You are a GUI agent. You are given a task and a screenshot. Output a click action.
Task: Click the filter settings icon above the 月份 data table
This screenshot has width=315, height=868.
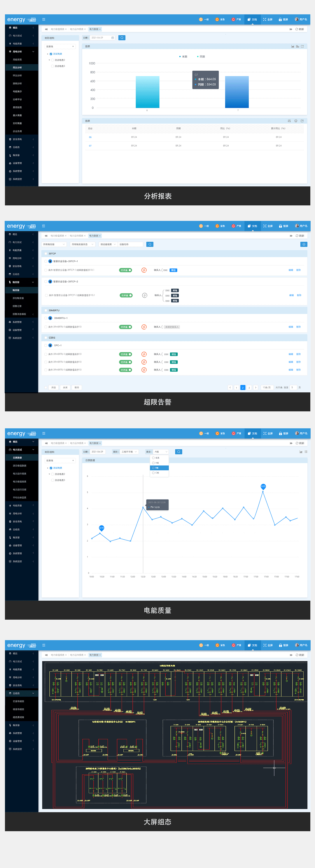pyautogui.click(x=289, y=121)
